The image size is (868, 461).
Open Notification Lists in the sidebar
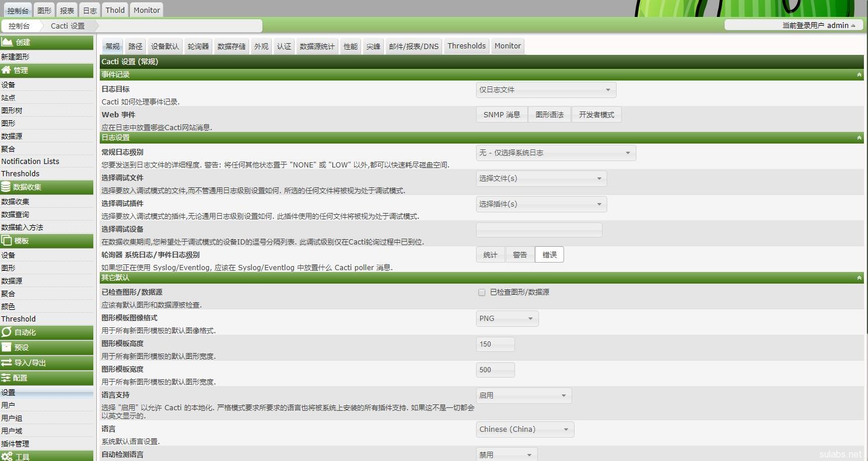(30, 161)
